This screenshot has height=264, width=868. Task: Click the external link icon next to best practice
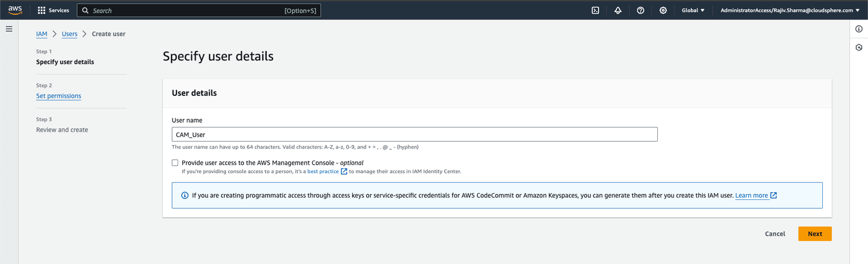pyautogui.click(x=344, y=171)
